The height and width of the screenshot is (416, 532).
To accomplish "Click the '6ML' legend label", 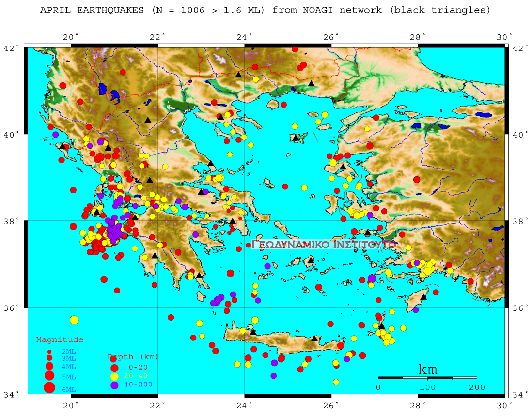I will (68, 389).
